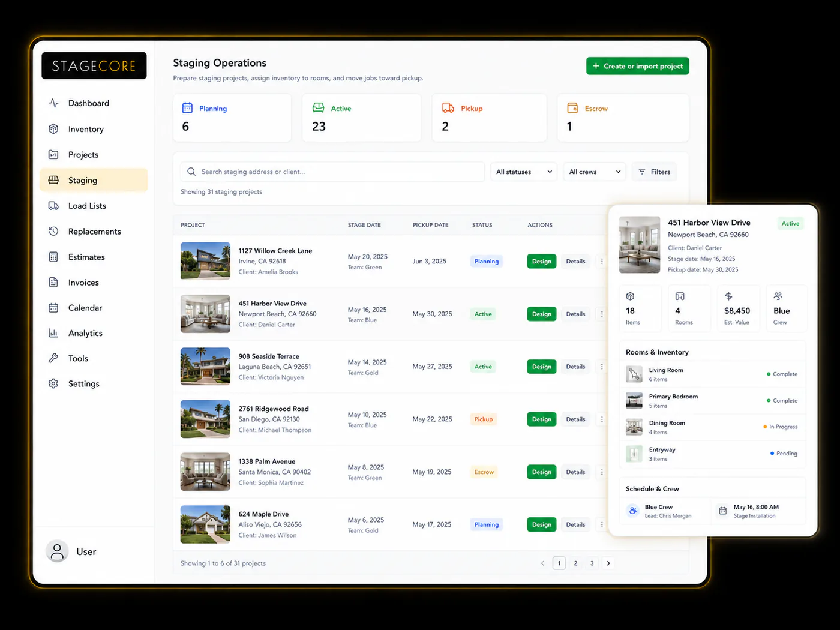Click the Analytics bar chart icon
Image resolution: width=840 pixels, height=630 pixels.
(53, 333)
